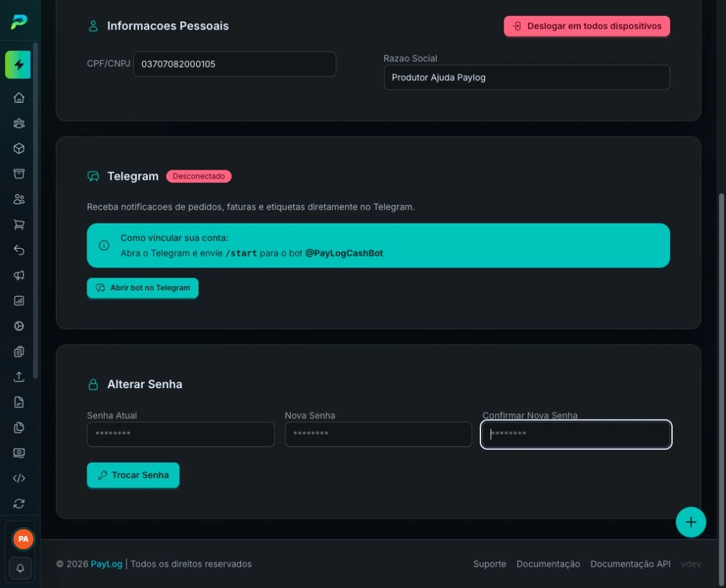Click the vdev version label
Screen dimensions: 726x588
click(691, 564)
